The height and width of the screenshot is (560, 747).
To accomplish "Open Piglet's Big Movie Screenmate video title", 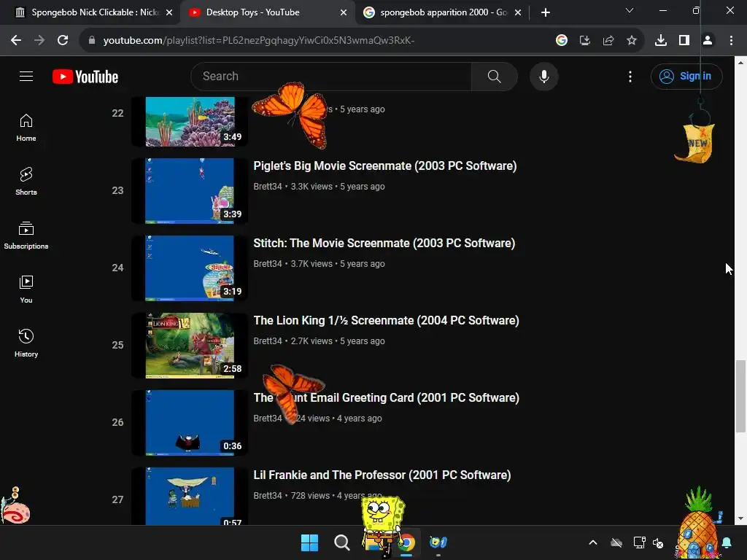I will pyautogui.click(x=385, y=166).
